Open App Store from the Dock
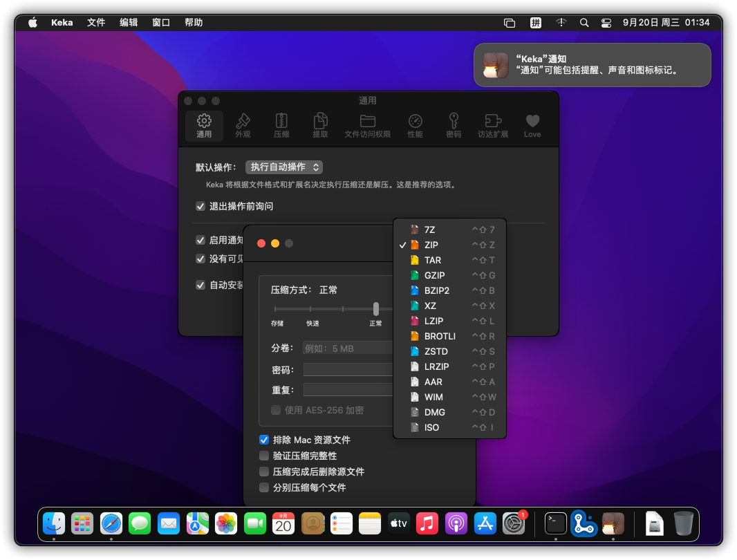This screenshot has height=560, width=737. (485, 523)
